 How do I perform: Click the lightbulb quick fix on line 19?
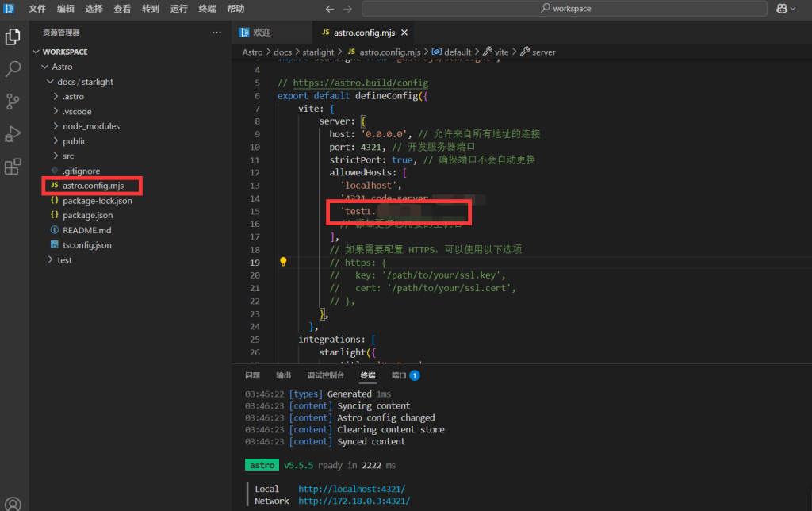[283, 261]
